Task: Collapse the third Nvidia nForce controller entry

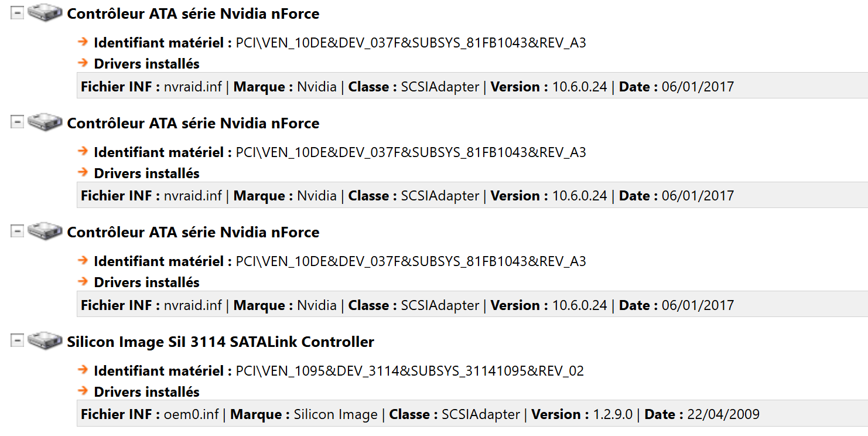Action: point(18,231)
